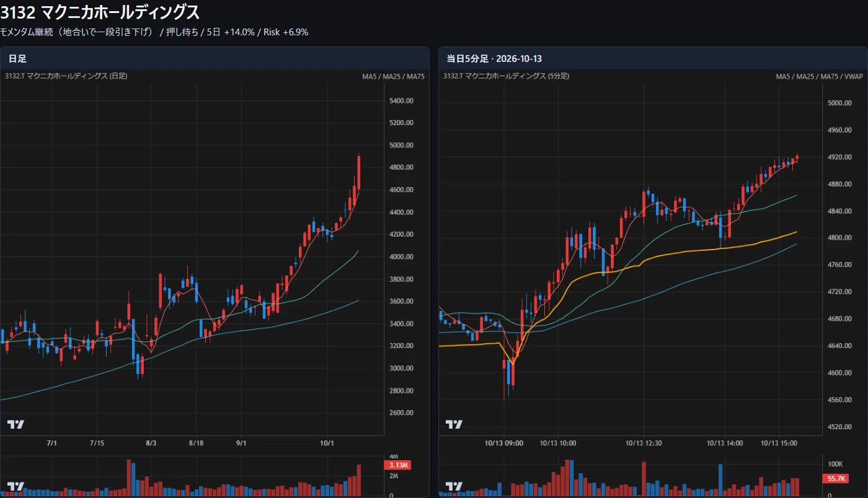The height and width of the screenshot is (498, 868).
Task: Select the 日足 panel header
Action: (215, 58)
